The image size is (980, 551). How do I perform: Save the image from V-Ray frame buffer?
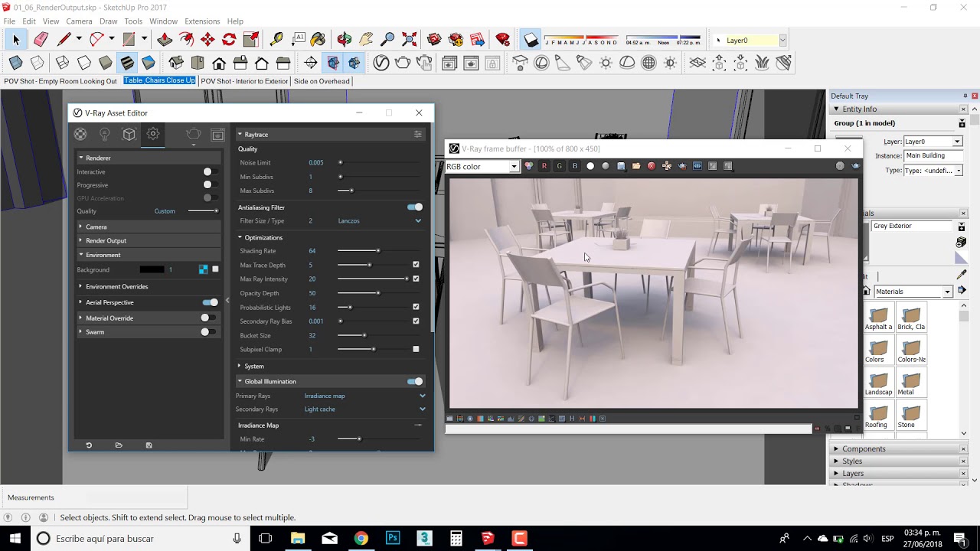pyautogui.click(x=621, y=166)
